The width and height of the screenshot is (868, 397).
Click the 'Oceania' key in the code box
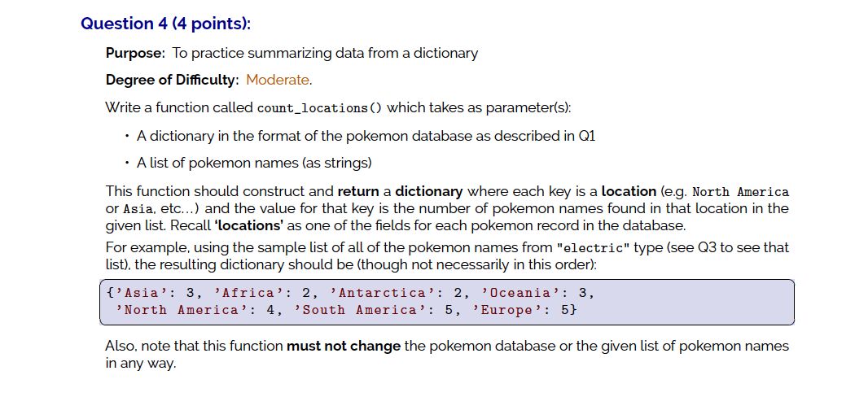point(520,293)
